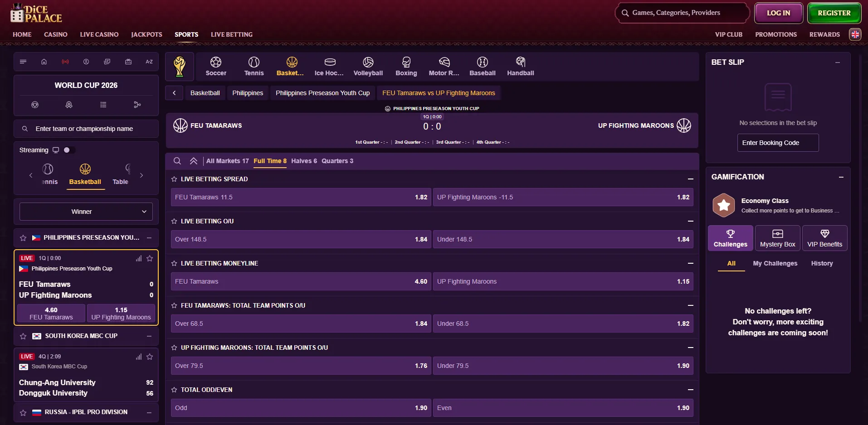
Task: Open the A-Z sports list icon
Action: click(x=149, y=62)
